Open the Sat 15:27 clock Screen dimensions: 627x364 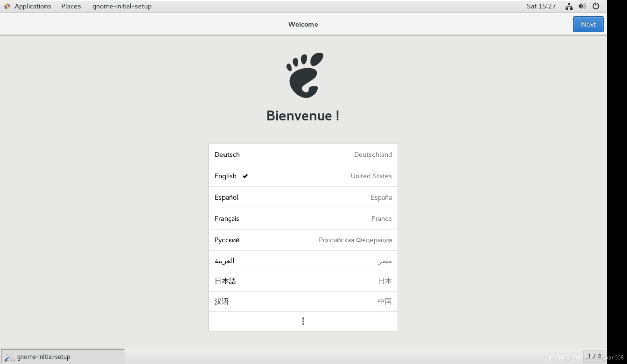[x=541, y=6]
